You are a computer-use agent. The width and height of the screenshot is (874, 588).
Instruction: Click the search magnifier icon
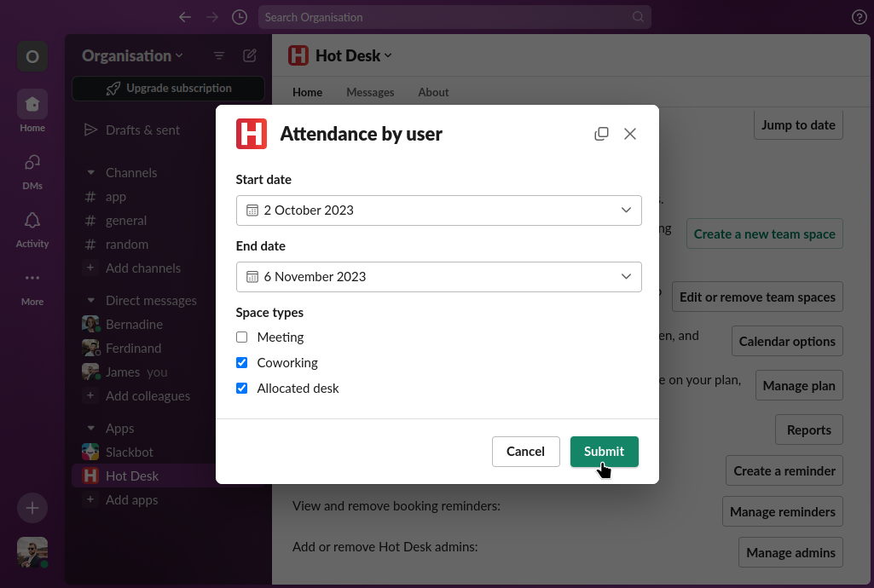point(638,17)
